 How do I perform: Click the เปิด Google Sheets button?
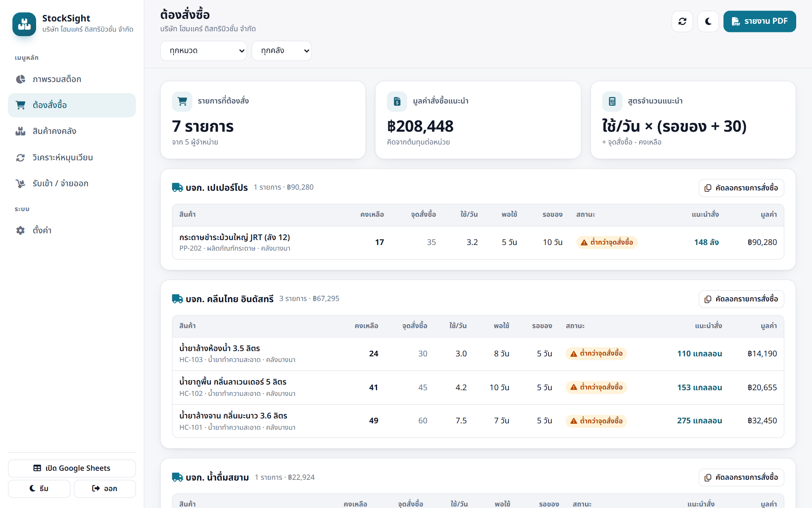pyautogui.click(x=72, y=468)
